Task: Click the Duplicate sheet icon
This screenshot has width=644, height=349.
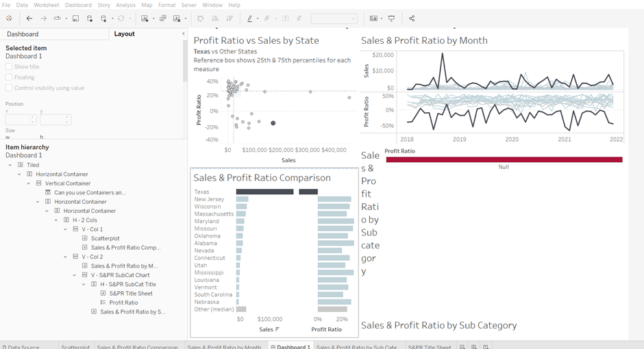Action: pos(163,18)
